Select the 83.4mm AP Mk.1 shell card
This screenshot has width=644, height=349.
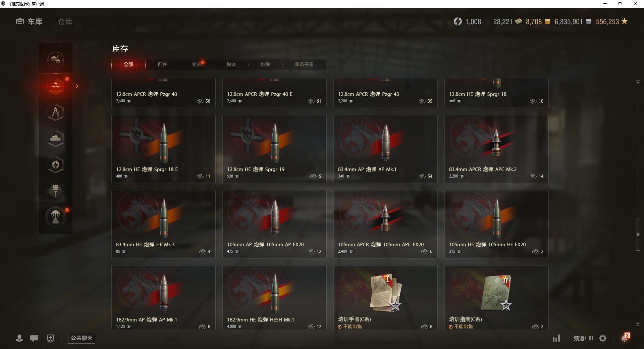point(385,149)
